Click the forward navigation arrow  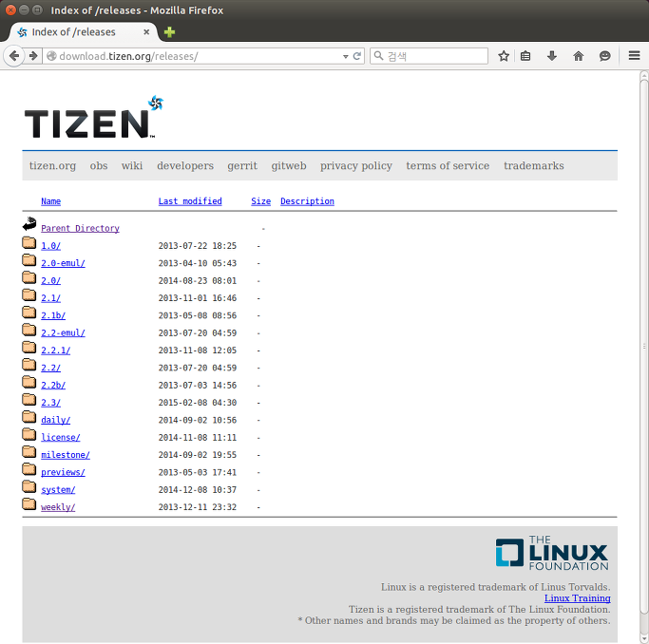pos(33,55)
